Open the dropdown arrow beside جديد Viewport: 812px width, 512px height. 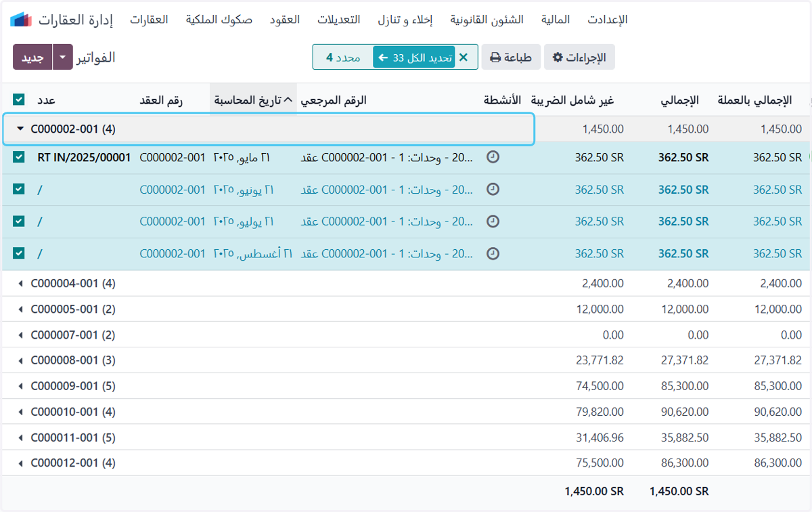(62, 57)
